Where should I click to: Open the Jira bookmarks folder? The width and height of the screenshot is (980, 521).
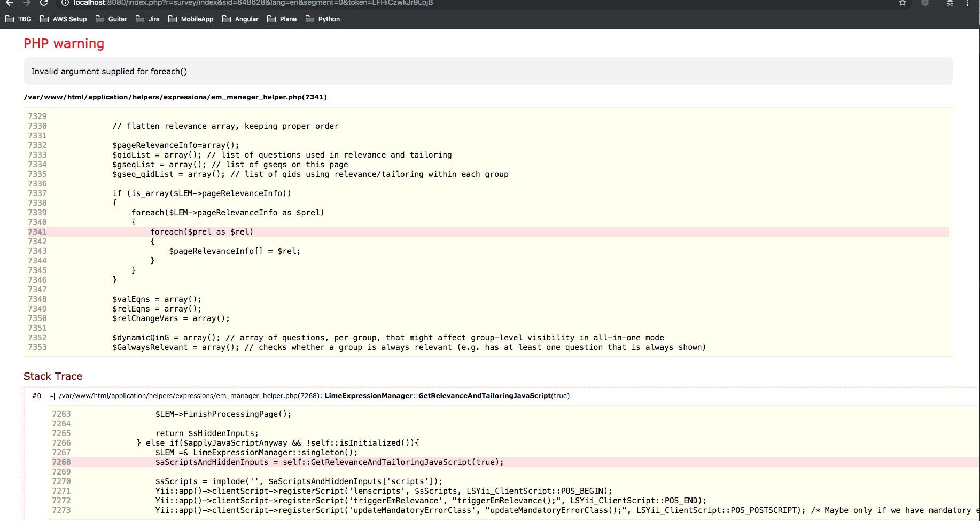click(148, 19)
